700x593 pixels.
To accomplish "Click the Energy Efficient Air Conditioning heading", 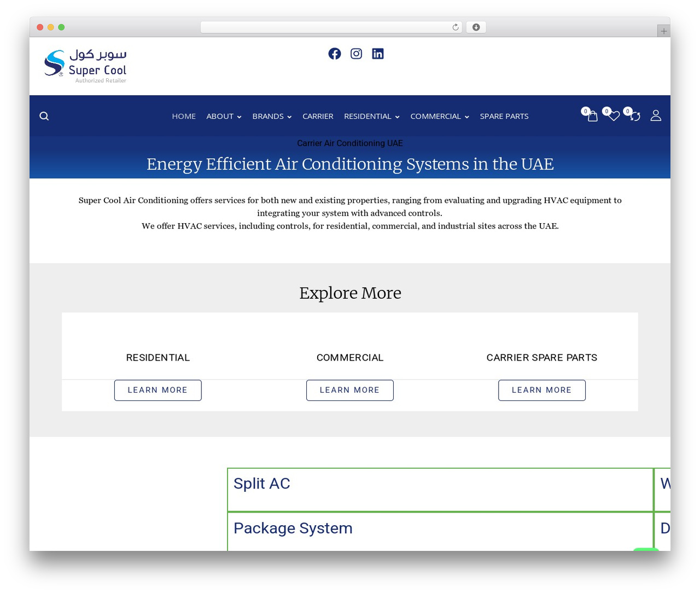I will click(350, 164).
